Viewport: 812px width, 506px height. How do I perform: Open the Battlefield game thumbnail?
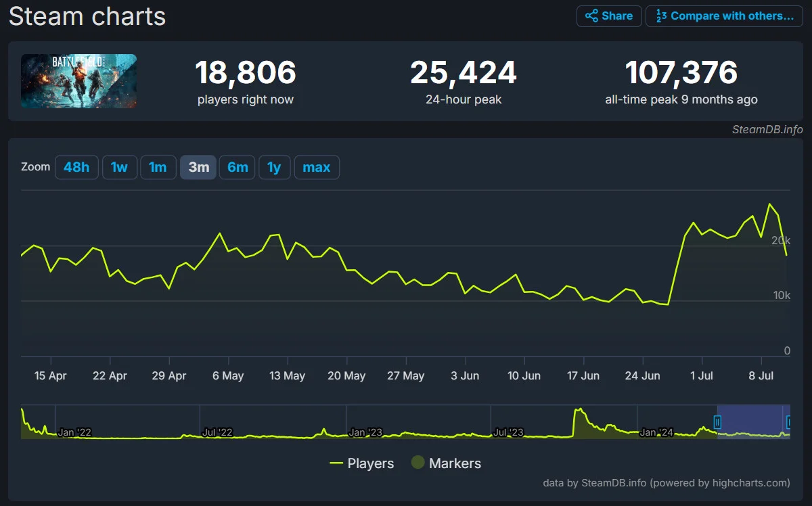pos(78,81)
